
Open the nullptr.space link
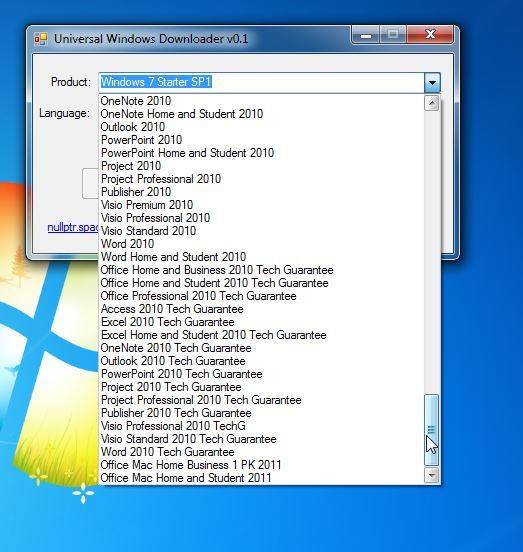tap(73, 227)
